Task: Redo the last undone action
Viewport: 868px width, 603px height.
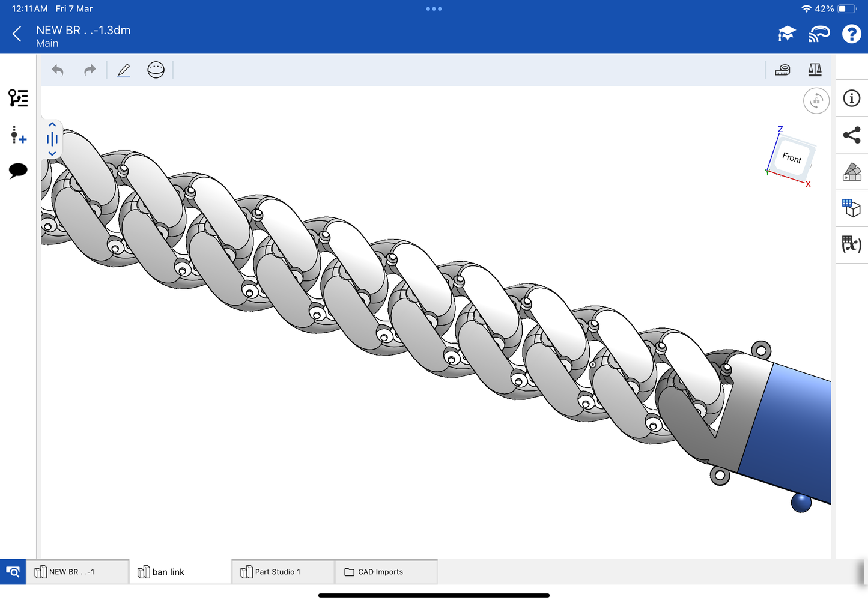Action: click(90, 70)
